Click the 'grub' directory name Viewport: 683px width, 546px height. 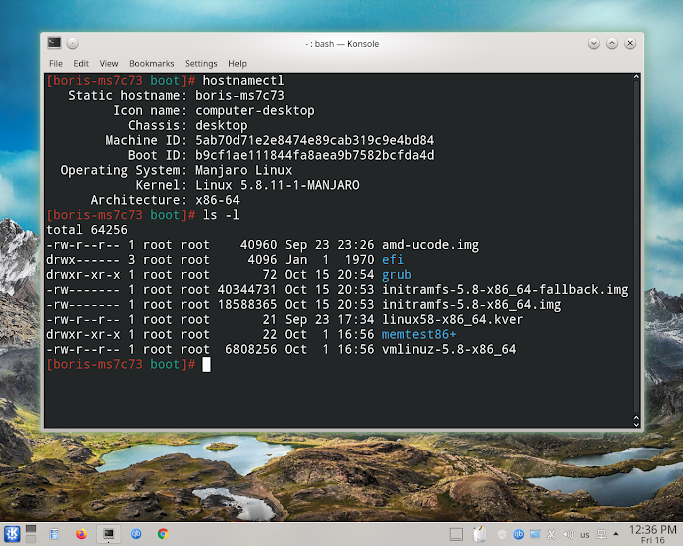(x=396, y=275)
